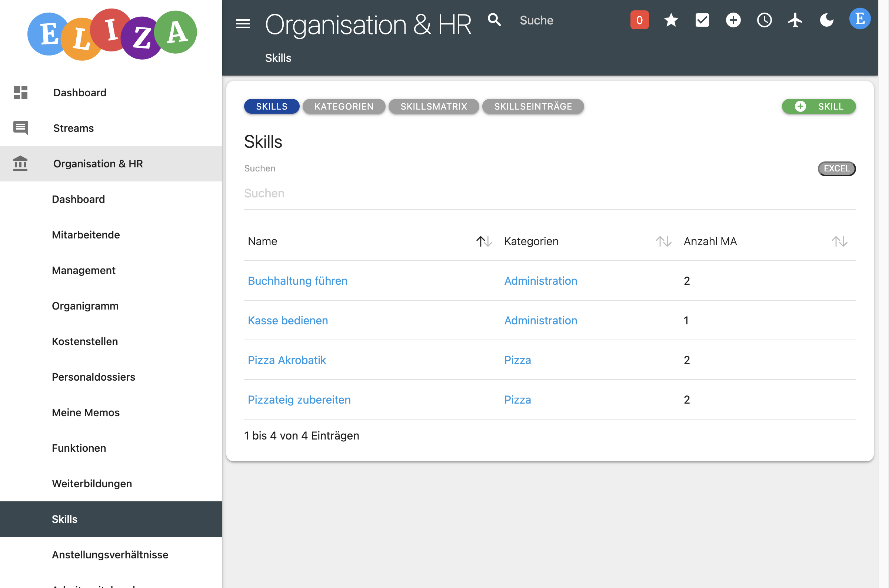Focus the Suchen skills search field
The width and height of the screenshot is (889, 588).
tap(550, 194)
